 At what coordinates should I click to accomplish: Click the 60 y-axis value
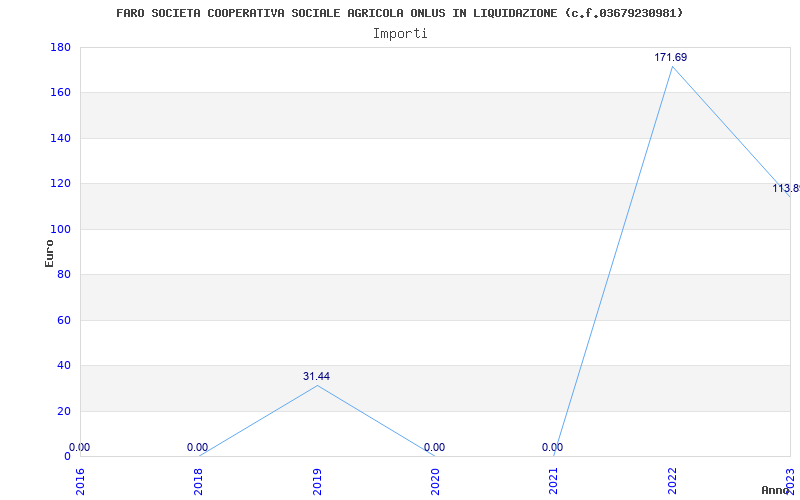click(x=64, y=320)
